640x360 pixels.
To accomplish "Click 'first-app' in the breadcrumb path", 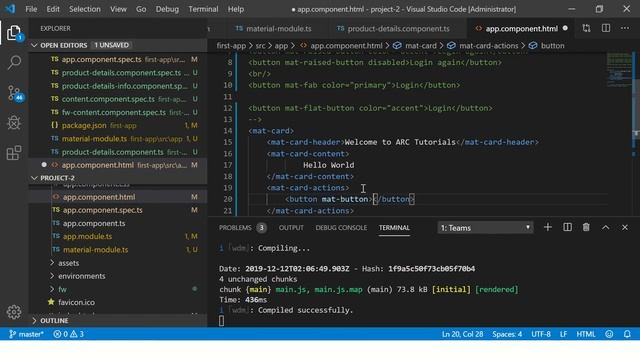I will pyautogui.click(x=231, y=46).
